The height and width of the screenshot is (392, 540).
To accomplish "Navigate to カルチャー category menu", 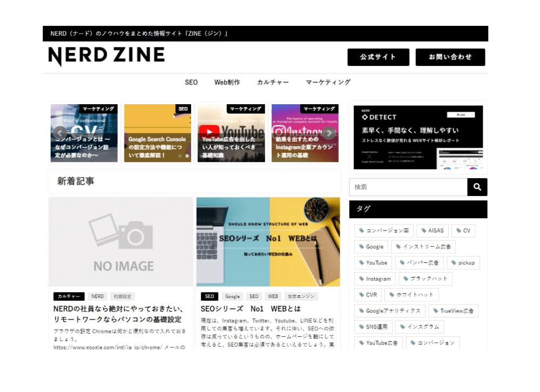I will (x=273, y=83).
